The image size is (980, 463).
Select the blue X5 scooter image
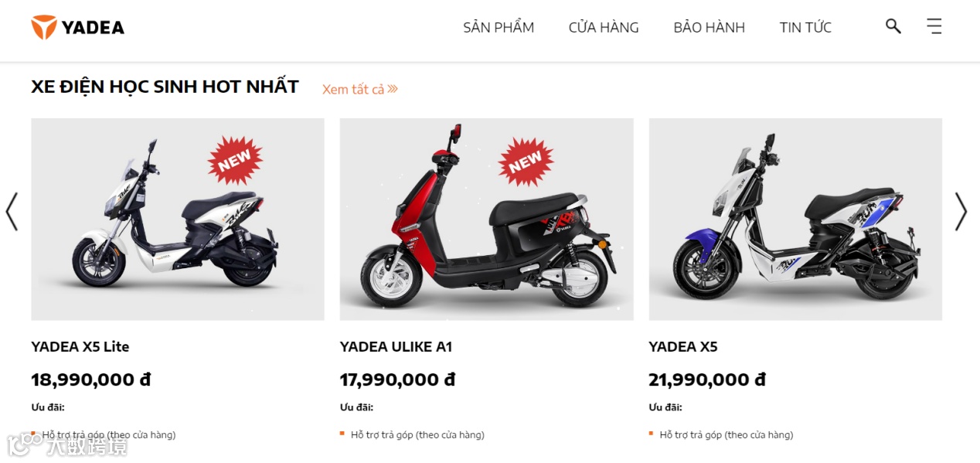click(795, 220)
